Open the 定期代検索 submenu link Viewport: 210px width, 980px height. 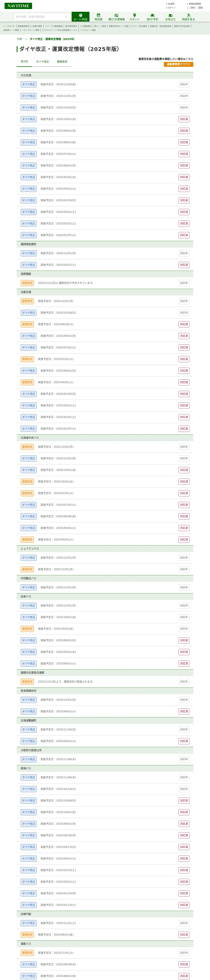pos(37,26)
